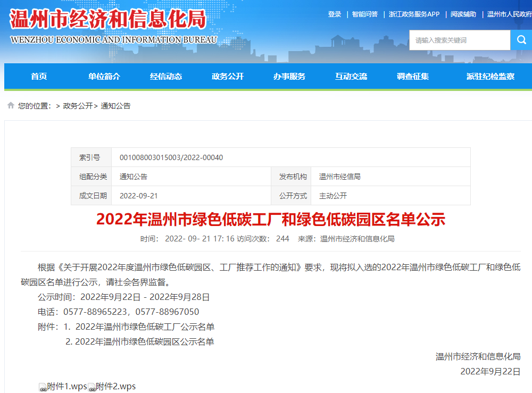The width and height of the screenshot is (532, 393).
Task: Open the 浙江政务服务APP header link
Action: pos(414,14)
